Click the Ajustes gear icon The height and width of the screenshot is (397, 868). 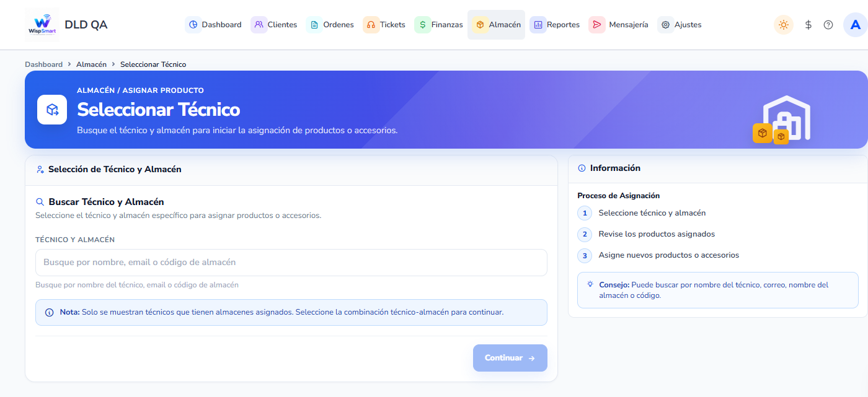(666, 25)
